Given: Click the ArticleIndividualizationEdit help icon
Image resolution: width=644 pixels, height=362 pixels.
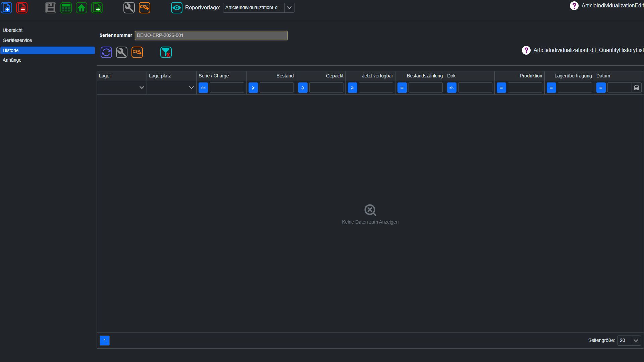Looking at the screenshot, I should click(574, 6).
